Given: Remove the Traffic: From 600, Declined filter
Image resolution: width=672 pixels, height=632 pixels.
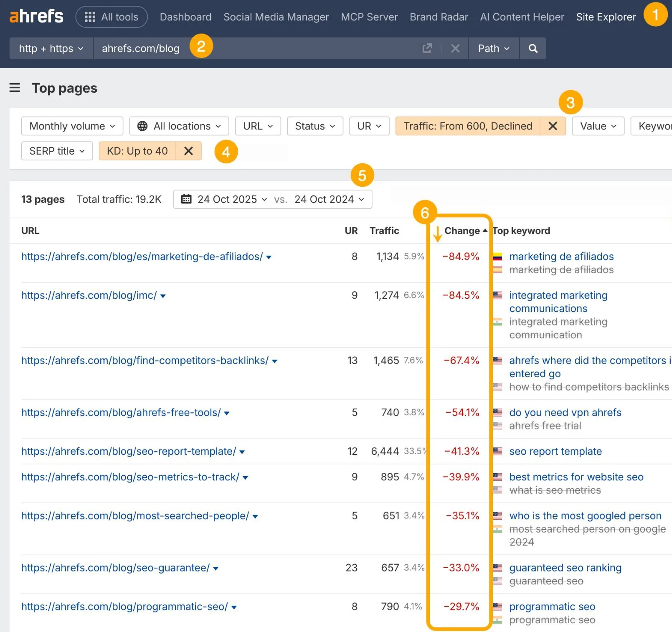Looking at the screenshot, I should [553, 126].
